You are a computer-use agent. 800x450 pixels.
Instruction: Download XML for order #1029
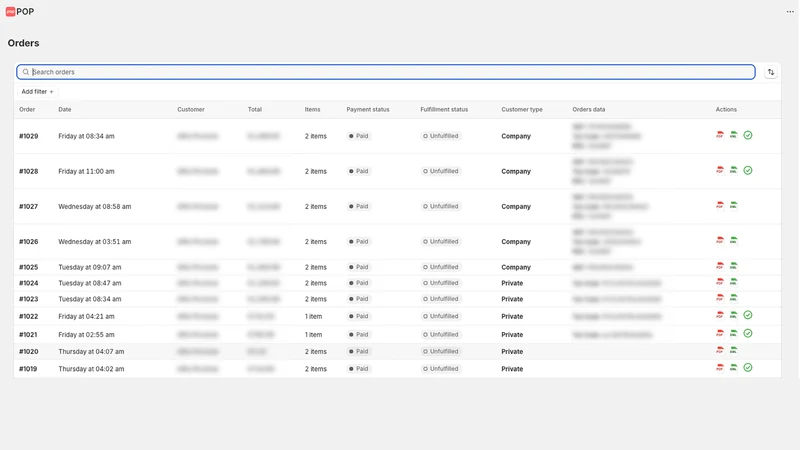coord(733,135)
